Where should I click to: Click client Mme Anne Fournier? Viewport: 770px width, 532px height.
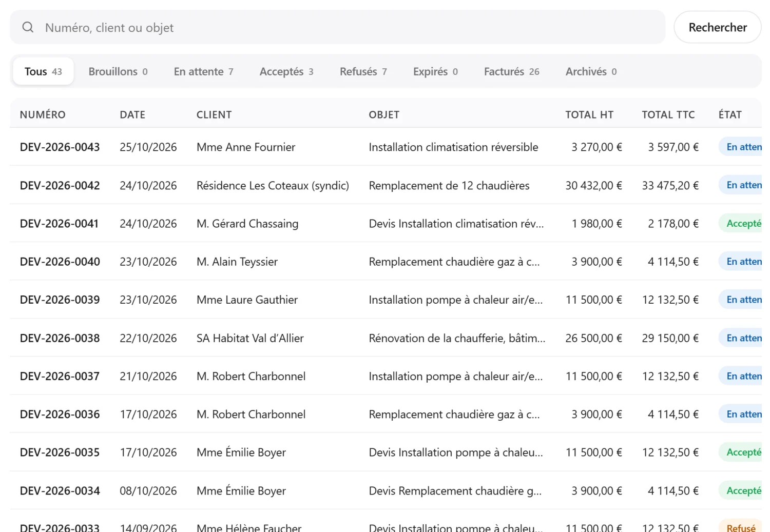pos(246,147)
